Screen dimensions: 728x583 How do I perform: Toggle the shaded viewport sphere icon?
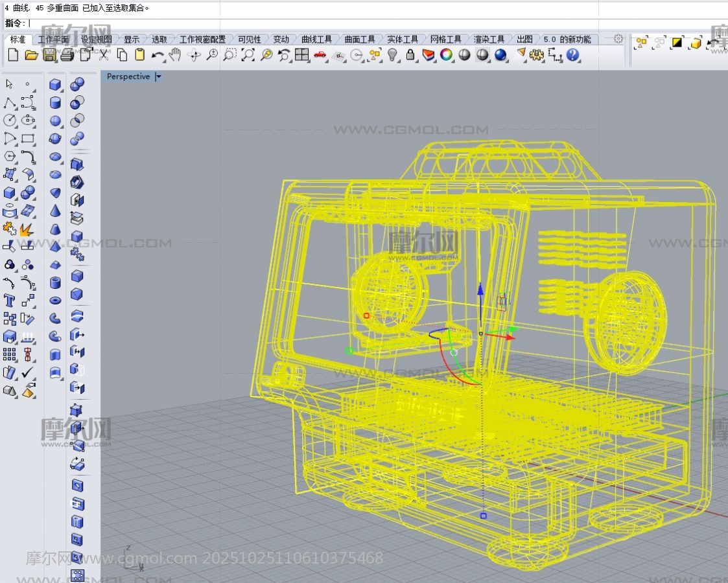point(464,55)
